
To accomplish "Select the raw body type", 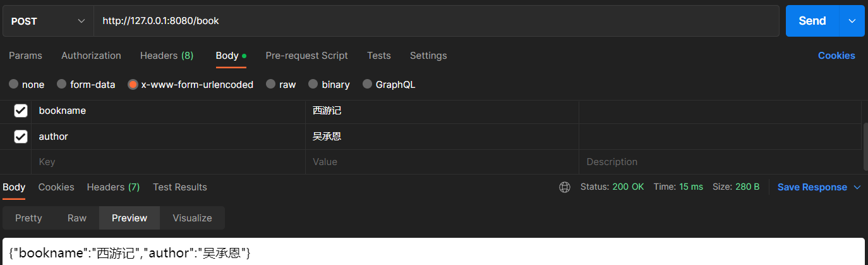I will (x=271, y=84).
